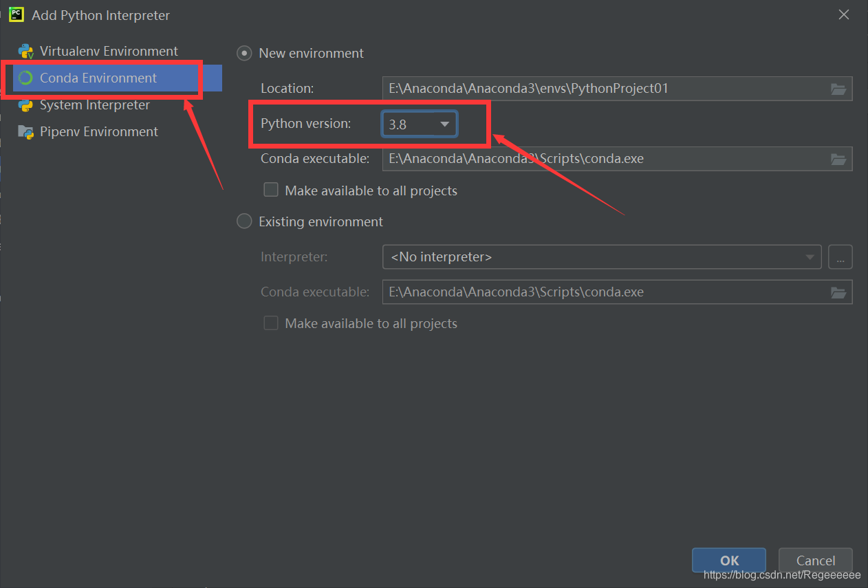The image size is (868, 588).
Task: Open interpreter browse ellipsis button
Action: point(840,257)
